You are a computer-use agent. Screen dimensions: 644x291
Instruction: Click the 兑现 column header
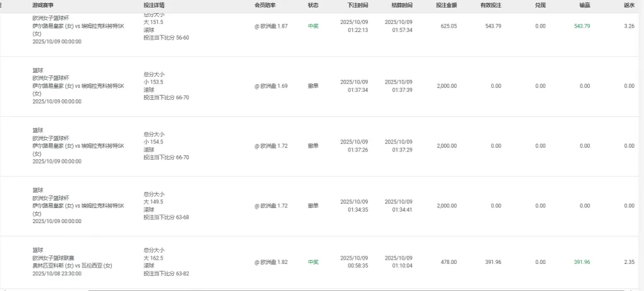[x=540, y=5]
